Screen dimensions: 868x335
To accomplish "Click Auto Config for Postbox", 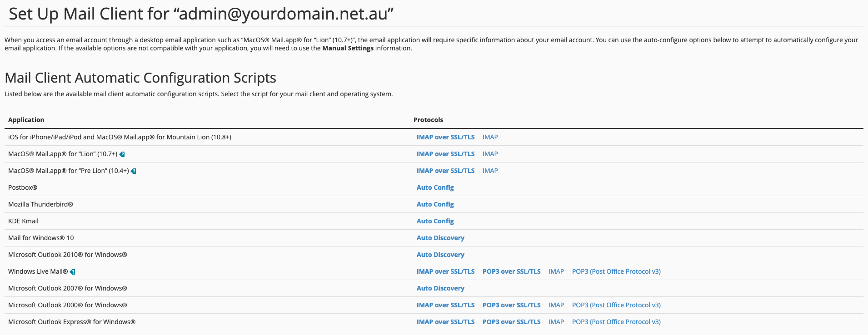I will pyautogui.click(x=435, y=187).
